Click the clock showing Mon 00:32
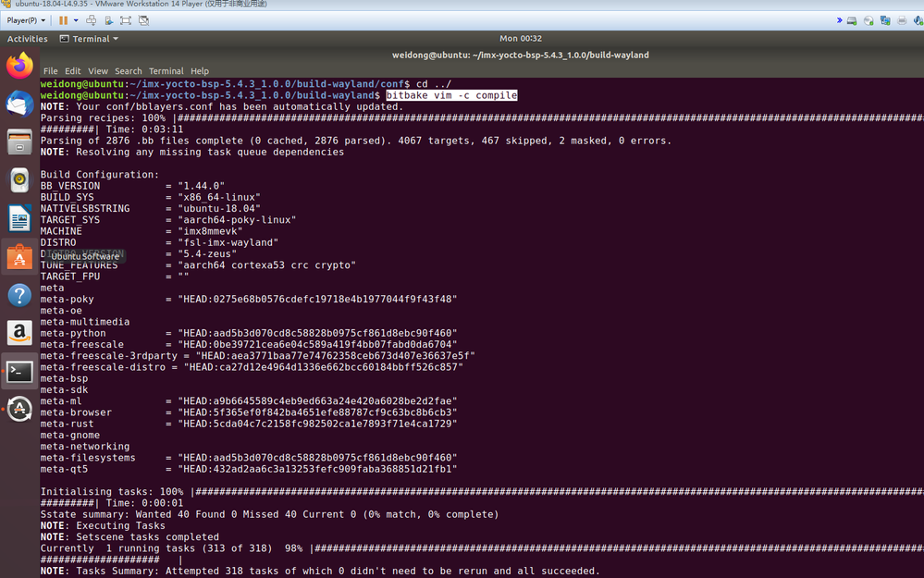This screenshot has height=578, width=924. (521, 39)
